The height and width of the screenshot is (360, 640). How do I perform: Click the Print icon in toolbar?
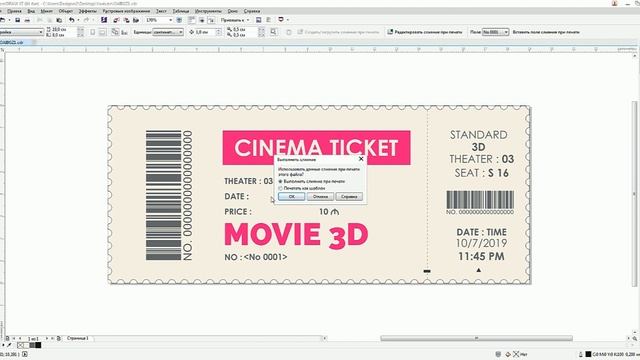[x=27, y=20]
